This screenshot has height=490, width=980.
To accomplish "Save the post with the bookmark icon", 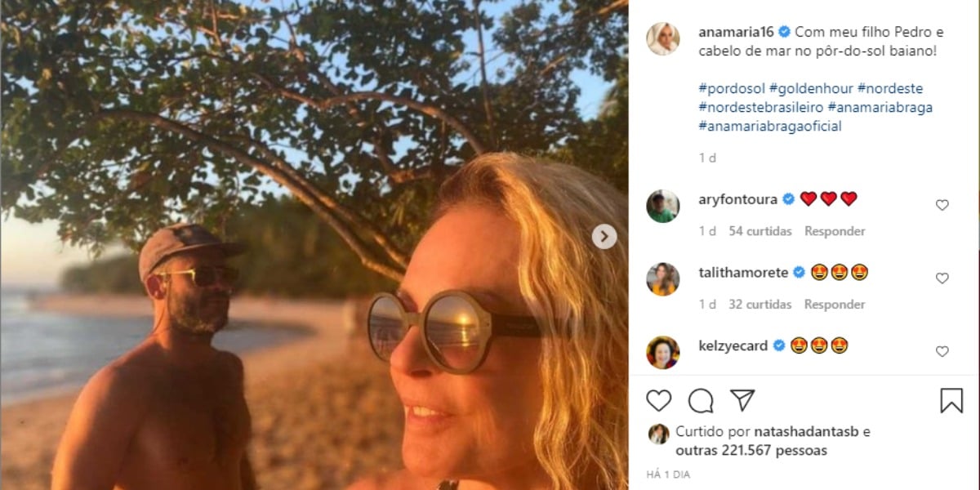I will point(951,400).
